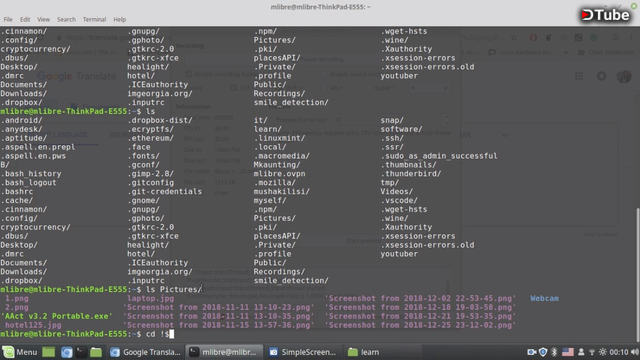Screen dimensions: 640x360
Task: Open the Linux Mint Menu button
Action: point(20,352)
